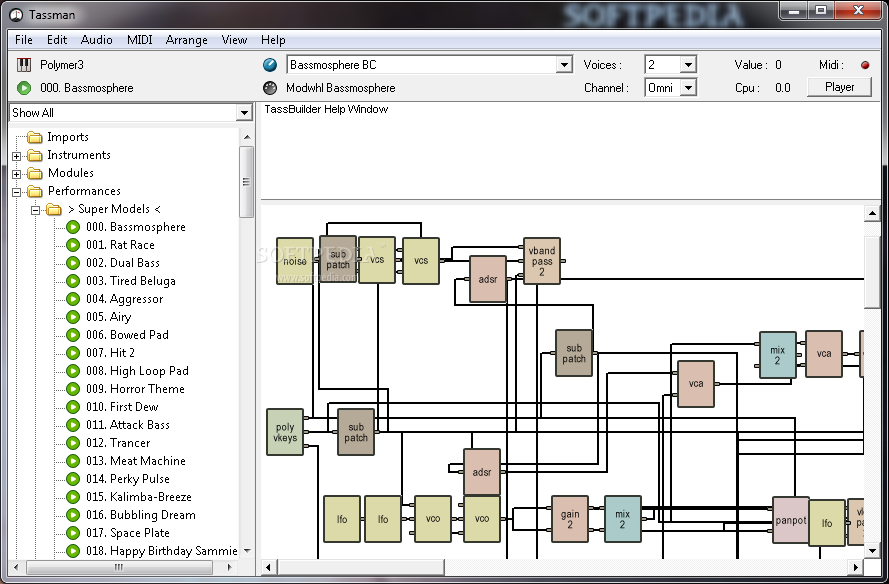Select the noise module in the builder
The height and width of the screenshot is (584, 889).
[295, 261]
